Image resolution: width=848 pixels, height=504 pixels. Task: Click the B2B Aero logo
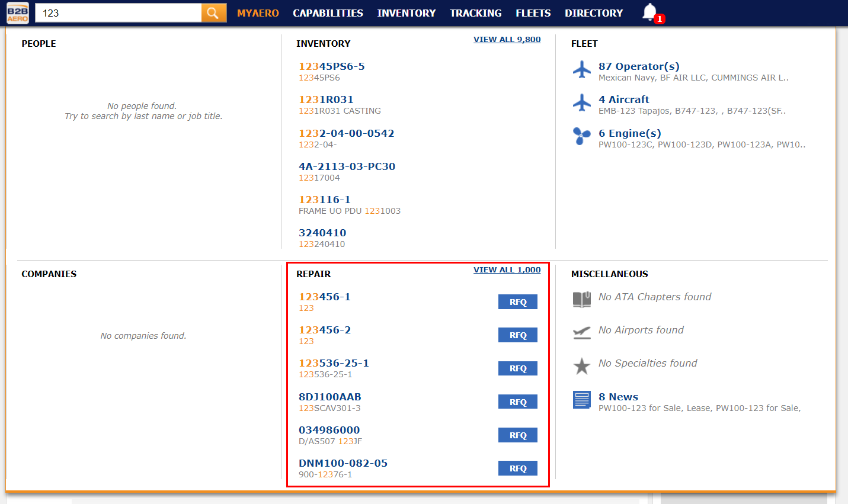(18, 12)
